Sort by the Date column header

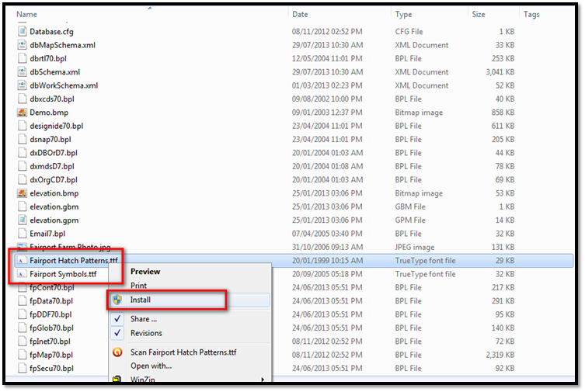pyautogui.click(x=301, y=15)
